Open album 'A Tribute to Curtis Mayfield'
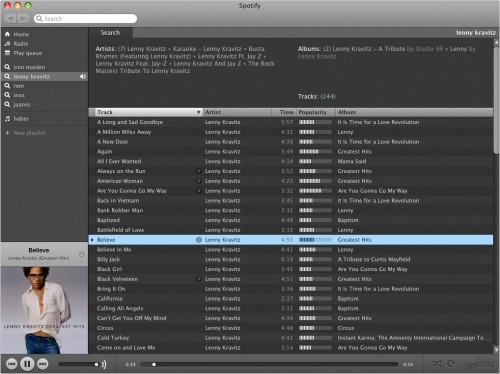The height and width of the screenshot is (374, 500). [x=374, y=259]
